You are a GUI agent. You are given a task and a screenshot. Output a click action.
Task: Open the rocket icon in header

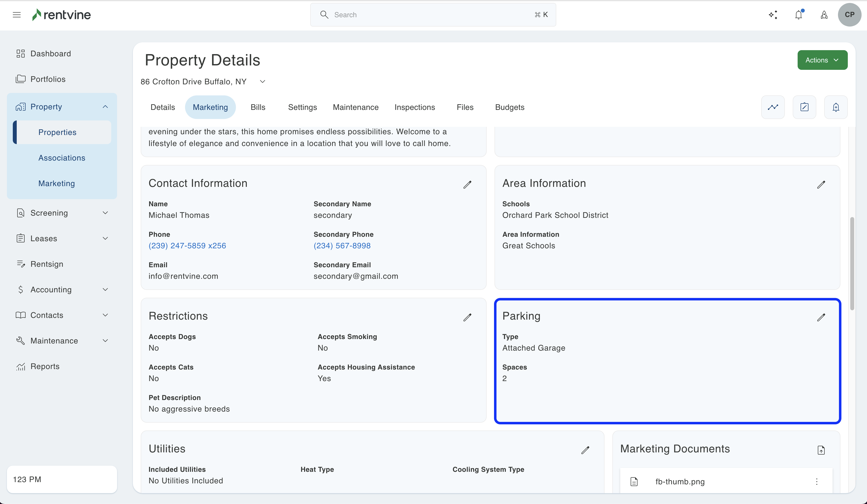tap(824, 15)
